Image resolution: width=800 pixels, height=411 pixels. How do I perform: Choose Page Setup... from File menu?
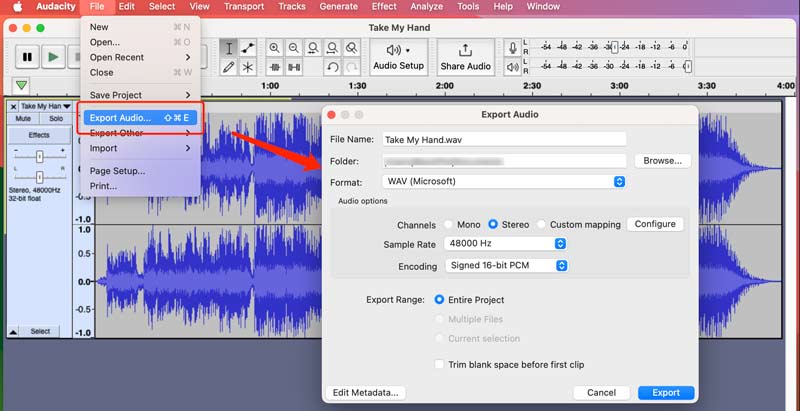click(140, 171)
